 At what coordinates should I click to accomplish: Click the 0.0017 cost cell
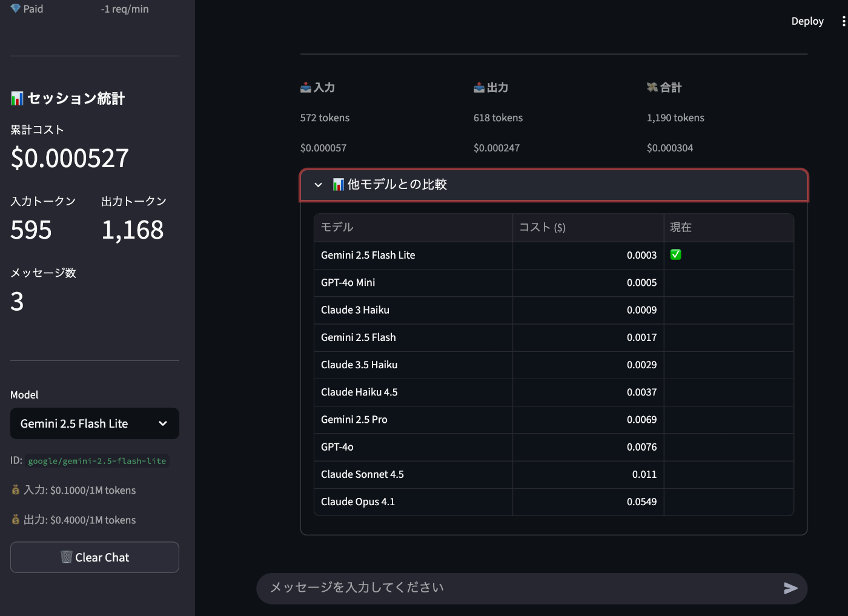pos(588,337)
